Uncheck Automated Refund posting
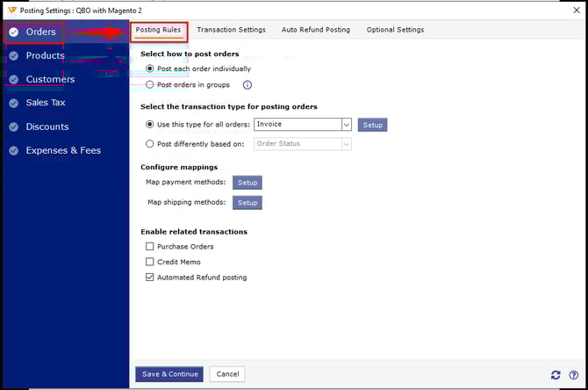Image resolution: width=588 pixels, height=390 pixels. tap(150, 278)
